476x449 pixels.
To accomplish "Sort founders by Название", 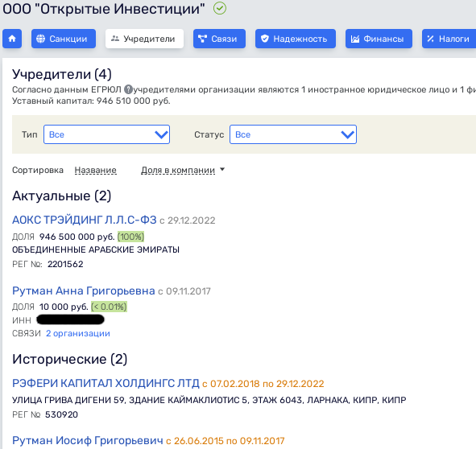I will [x=95, y=171].
